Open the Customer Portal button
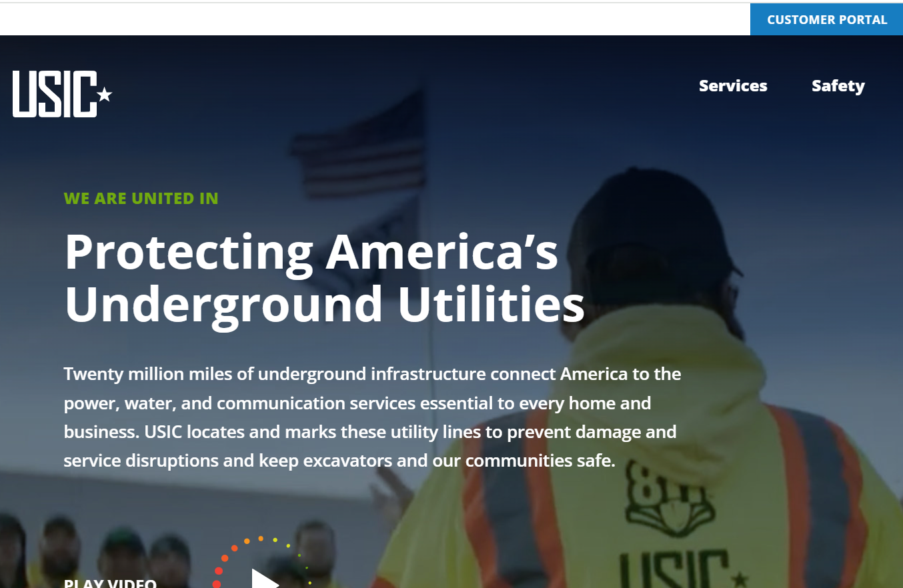 pyautogui.click(x=826, y=19)
